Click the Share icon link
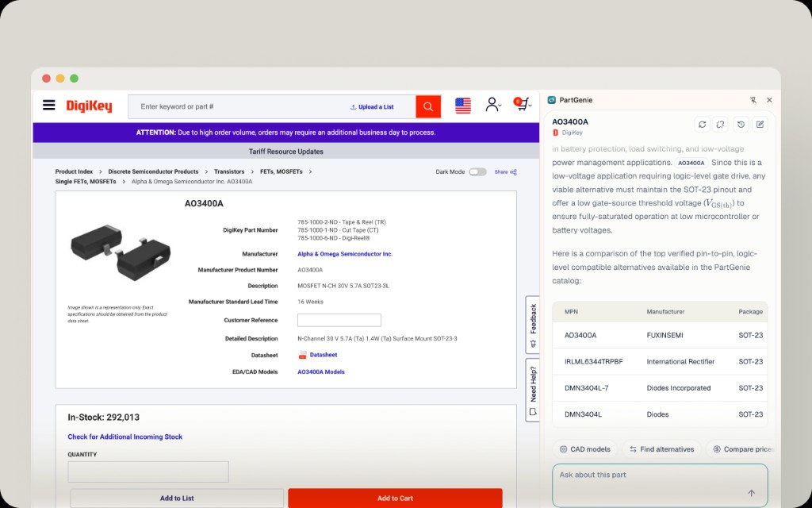This screenshot has height=508, width=812. tap(505, 171)
